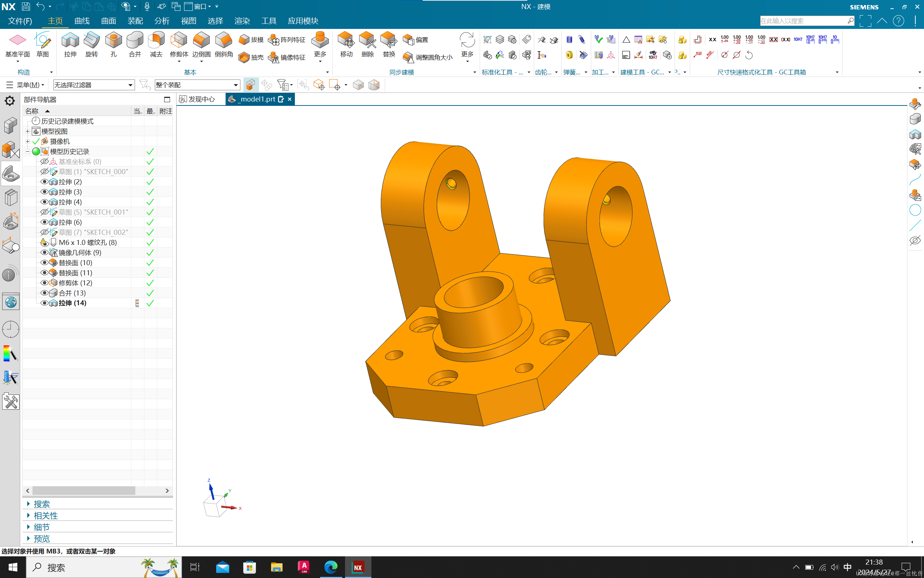Click the 草图 (Sketch) tool
The height and width of the screenshot is (578, 924).
coord(42,45)
